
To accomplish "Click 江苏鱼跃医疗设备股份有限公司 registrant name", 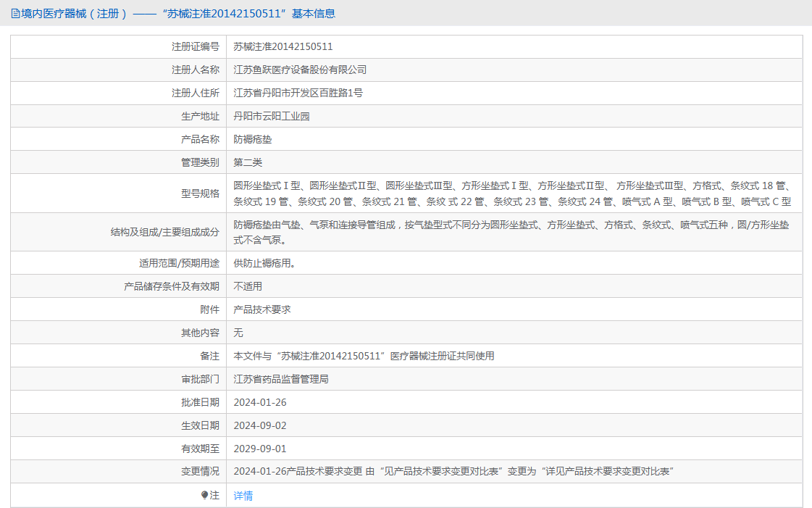I will [300, 70].
